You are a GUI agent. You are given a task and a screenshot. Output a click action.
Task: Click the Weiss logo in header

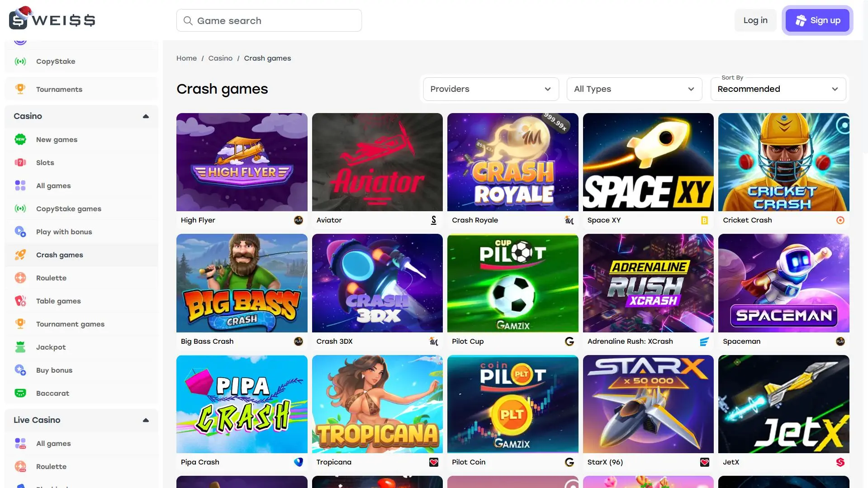(x=52, y=19)
